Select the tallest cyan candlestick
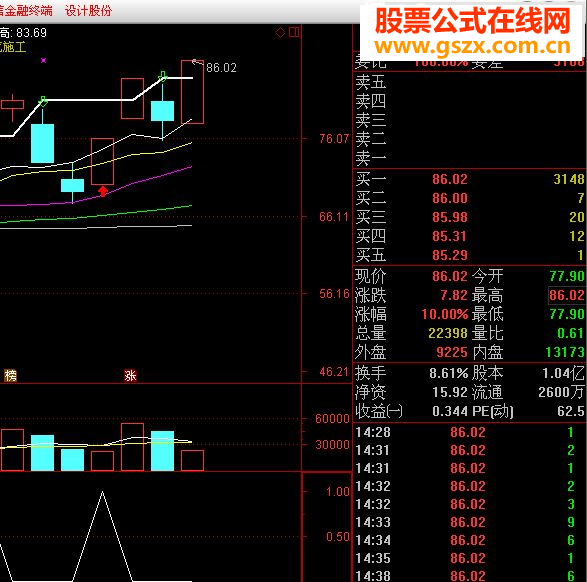 tap(42, 143)
